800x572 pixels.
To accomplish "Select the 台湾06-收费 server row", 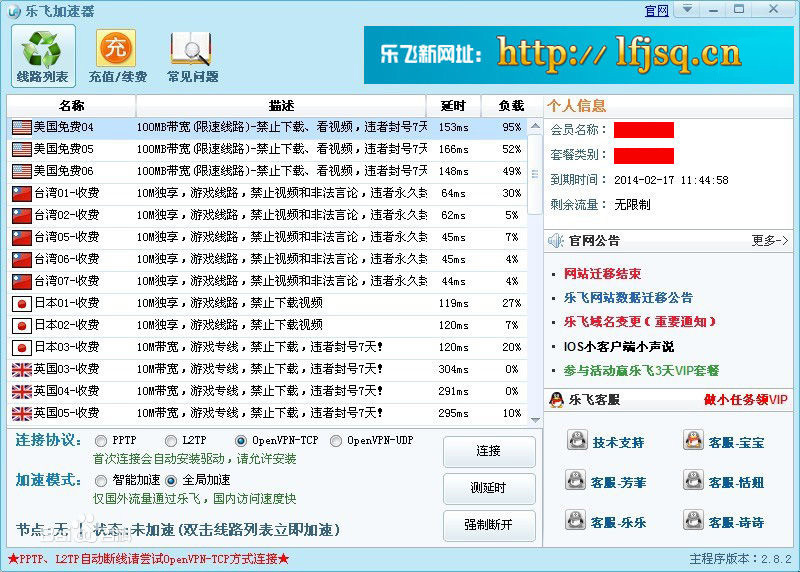I will point(267,259).
